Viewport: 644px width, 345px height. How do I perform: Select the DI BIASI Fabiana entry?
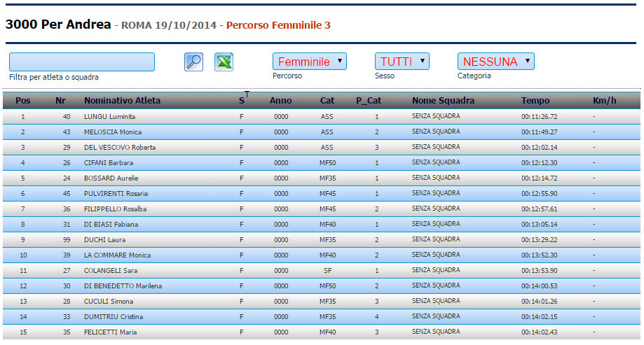[x=111, y=225]
